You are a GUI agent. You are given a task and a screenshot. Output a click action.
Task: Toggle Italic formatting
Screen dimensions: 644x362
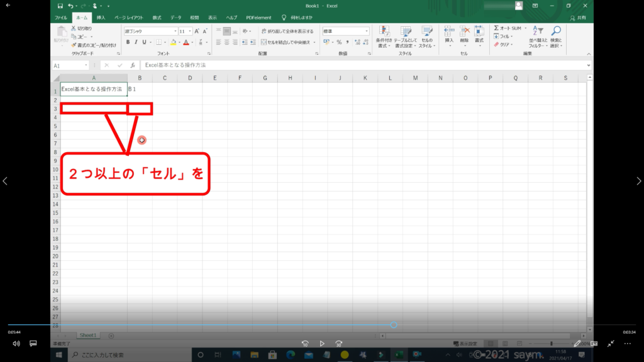point(136,42)
